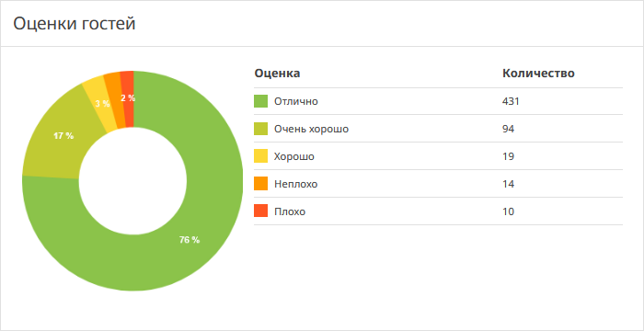Click the Количество column header

point(538,74)
